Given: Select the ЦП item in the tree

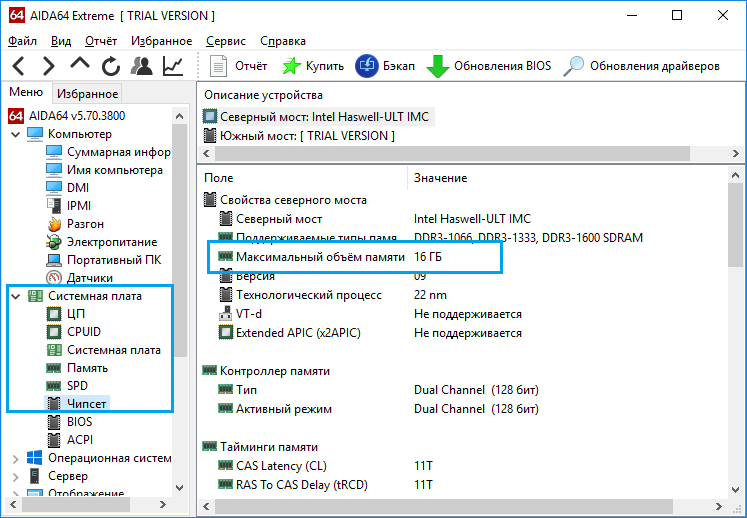Looking at the screenshot, I should (x=66, y=314).
